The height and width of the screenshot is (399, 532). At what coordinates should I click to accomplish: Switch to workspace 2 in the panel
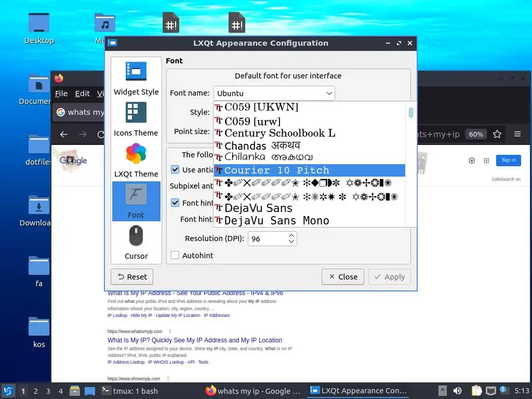tap(36, 391)
